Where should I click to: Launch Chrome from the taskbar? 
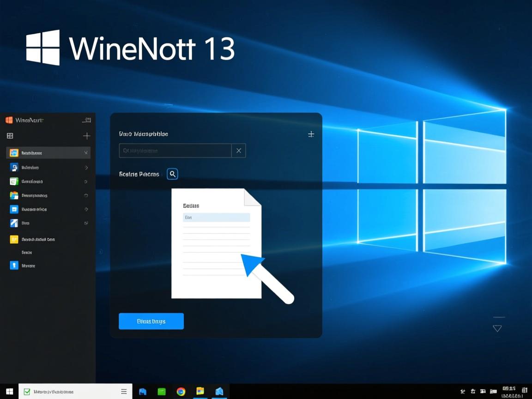(181, 391)
